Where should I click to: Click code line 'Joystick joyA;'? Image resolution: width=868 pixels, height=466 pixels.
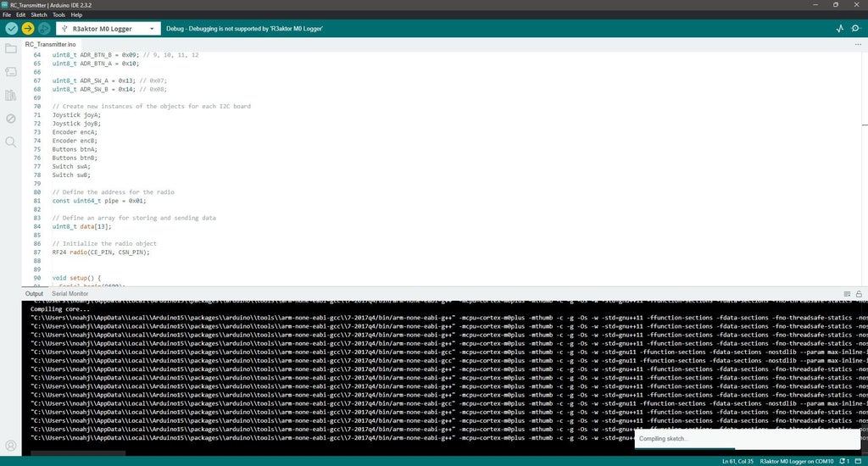point(76,115)
